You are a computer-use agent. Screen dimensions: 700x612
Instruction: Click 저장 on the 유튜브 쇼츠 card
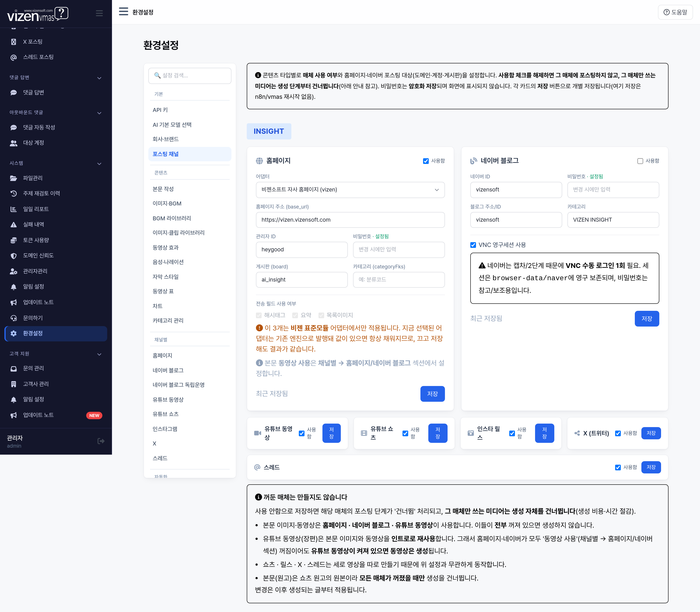(437, 433)
